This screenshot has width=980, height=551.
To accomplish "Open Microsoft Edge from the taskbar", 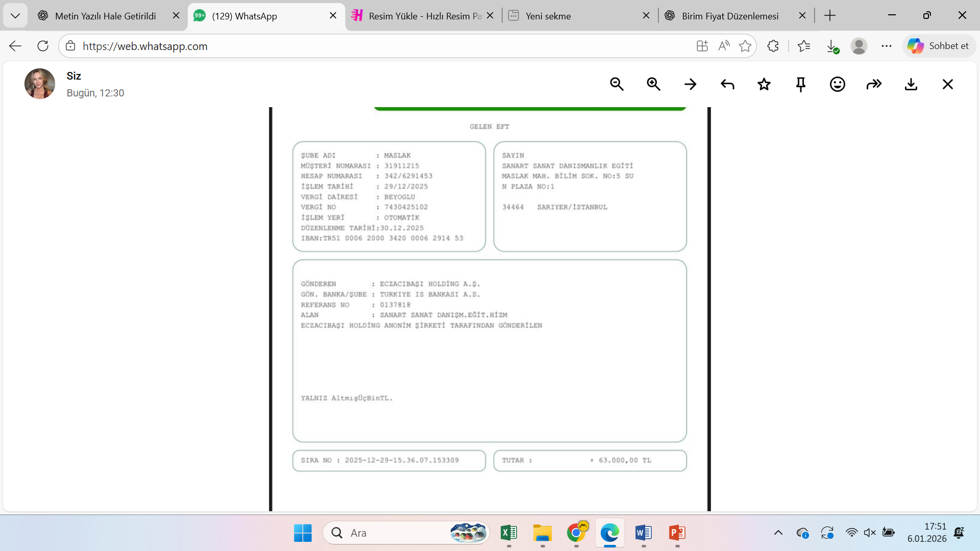I will [610, 533].
